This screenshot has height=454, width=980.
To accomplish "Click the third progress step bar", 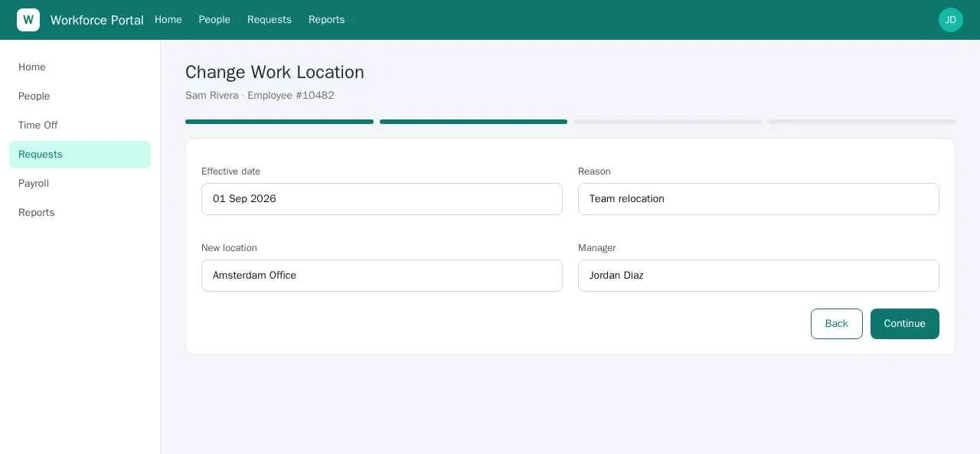I will pos(668,122).
